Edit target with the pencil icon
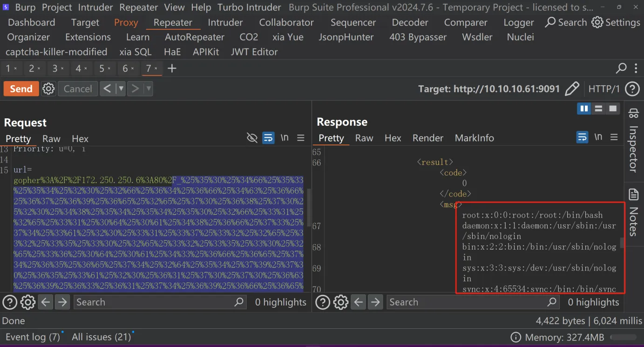This screenshot has width=644, height=347. tap(572, 88)
